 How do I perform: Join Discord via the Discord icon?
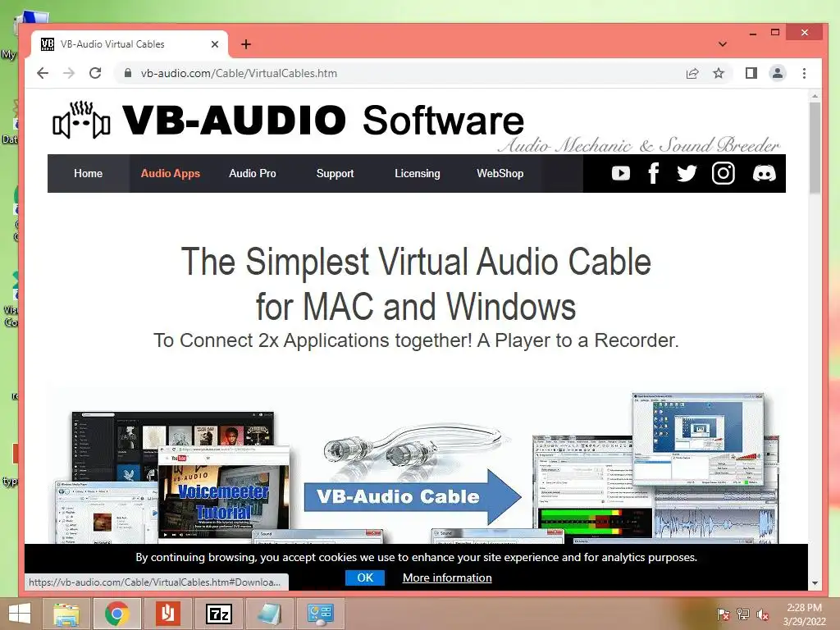pyautogui.click(x=764, y=174)
